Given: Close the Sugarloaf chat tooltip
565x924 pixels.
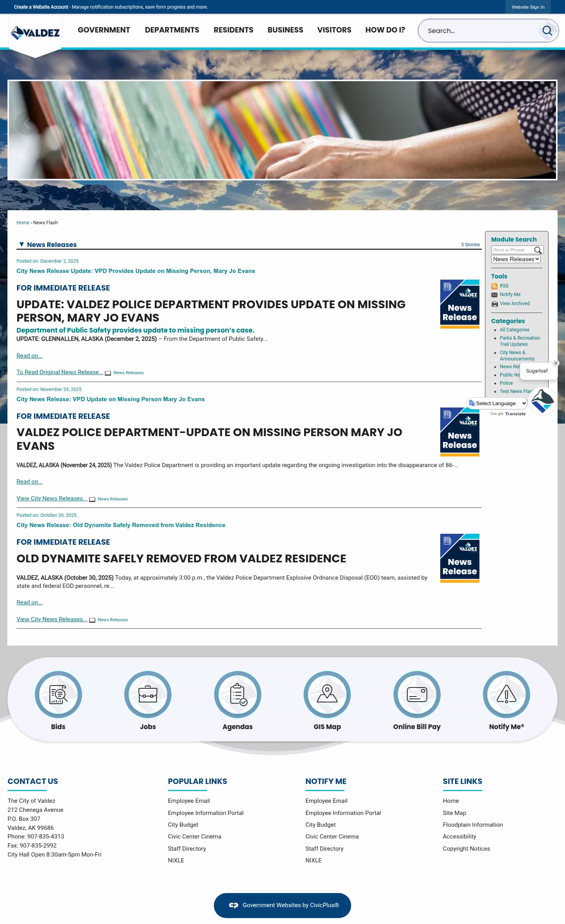Looking at the screenshot, I should point(556,363).
